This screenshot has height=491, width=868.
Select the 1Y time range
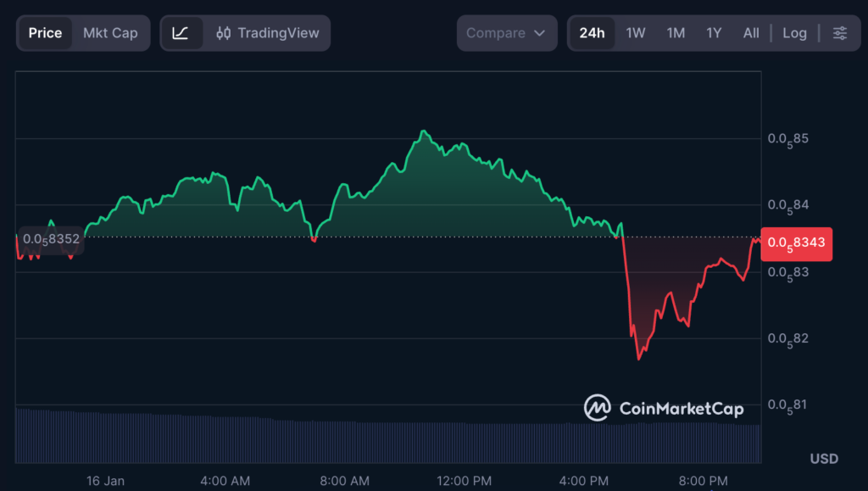[714, 33]
